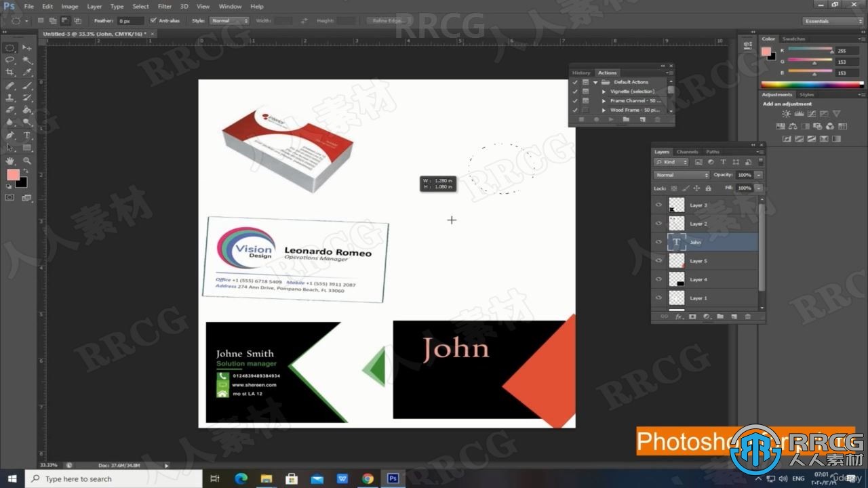The width and height of the screenshot is (868, 488).
Task: Create a new layer group
Action: coord(720,317)
